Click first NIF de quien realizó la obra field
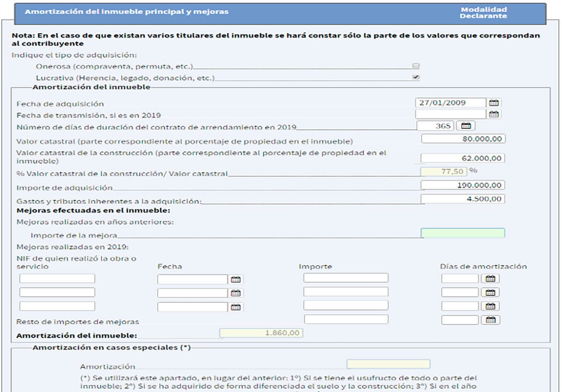The height and width of the screenshot is (392, 562). [x=57, y=279]
